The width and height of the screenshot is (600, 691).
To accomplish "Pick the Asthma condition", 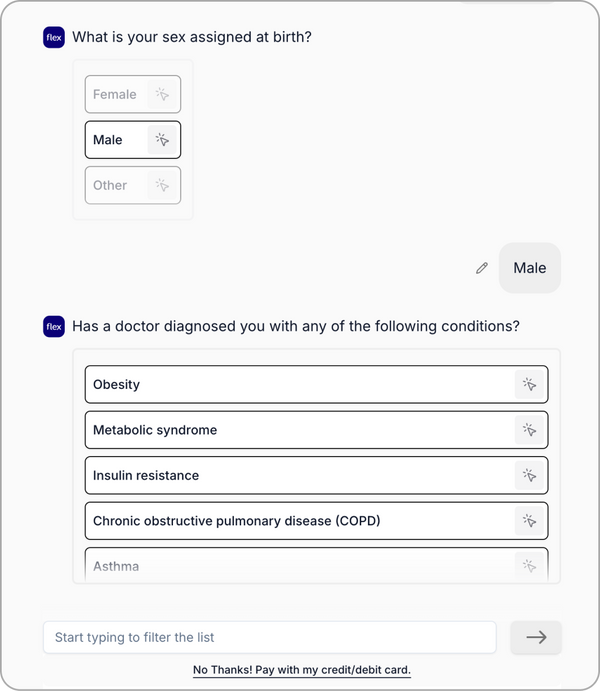I will point(300,566).
